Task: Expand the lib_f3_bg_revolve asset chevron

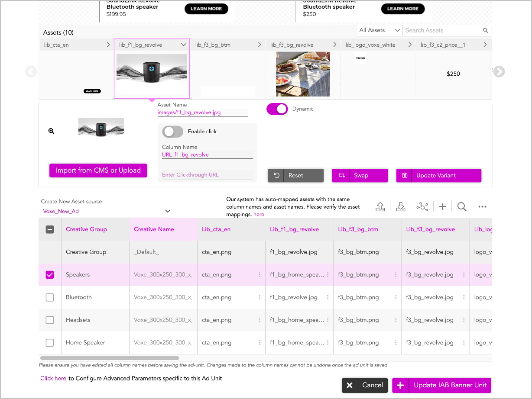Action: click(x=335, y=45)
